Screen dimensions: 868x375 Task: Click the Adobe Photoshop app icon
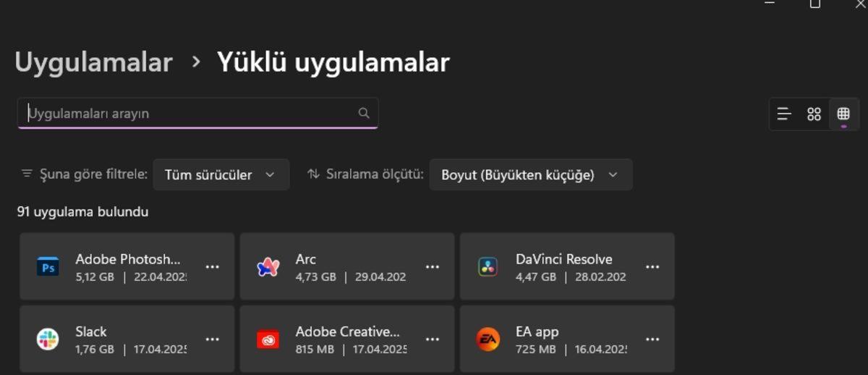[48, 266]
